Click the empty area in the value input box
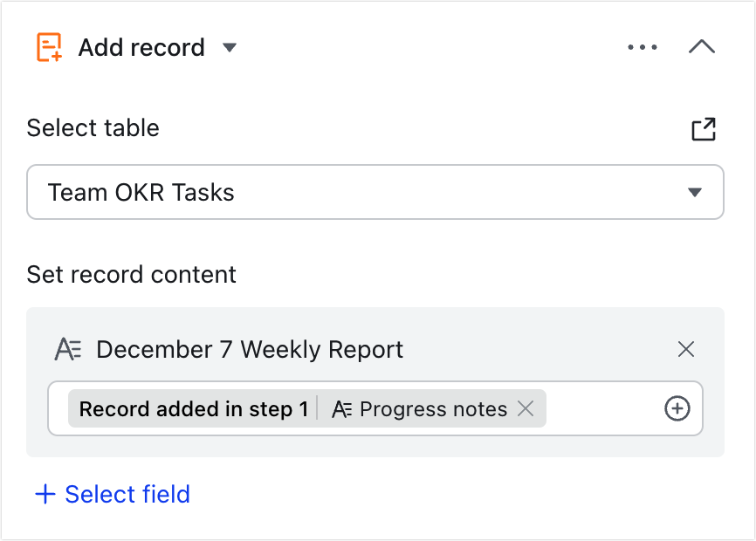The image size is (756, 541). tap(605, 408)
